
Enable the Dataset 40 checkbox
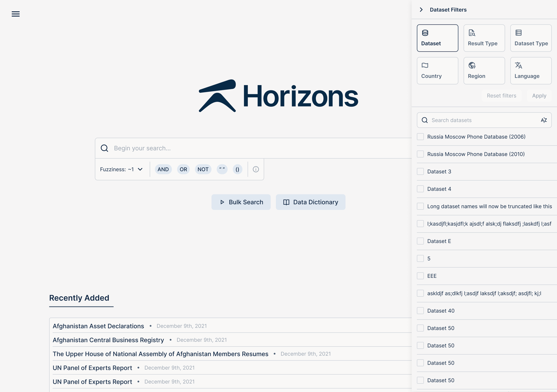(420, 311)
